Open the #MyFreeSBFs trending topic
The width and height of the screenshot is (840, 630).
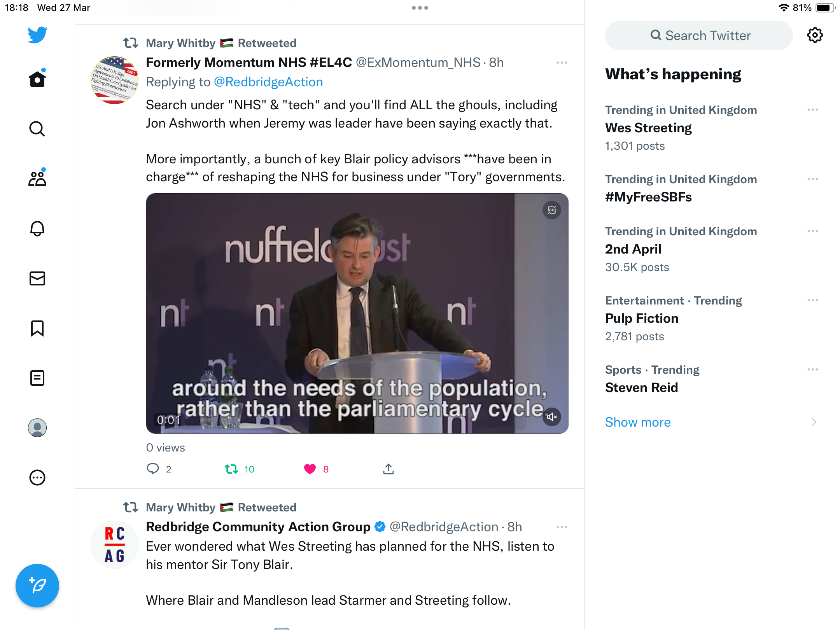pyautogui.click(x=648, y=197)
